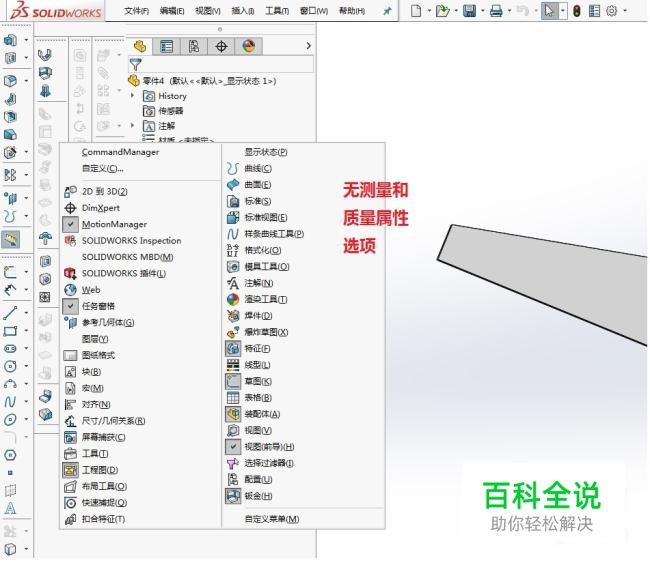Open the 编辑(E) menu
The width and height of the screenshot is (650, 567).
pos(172,11)
